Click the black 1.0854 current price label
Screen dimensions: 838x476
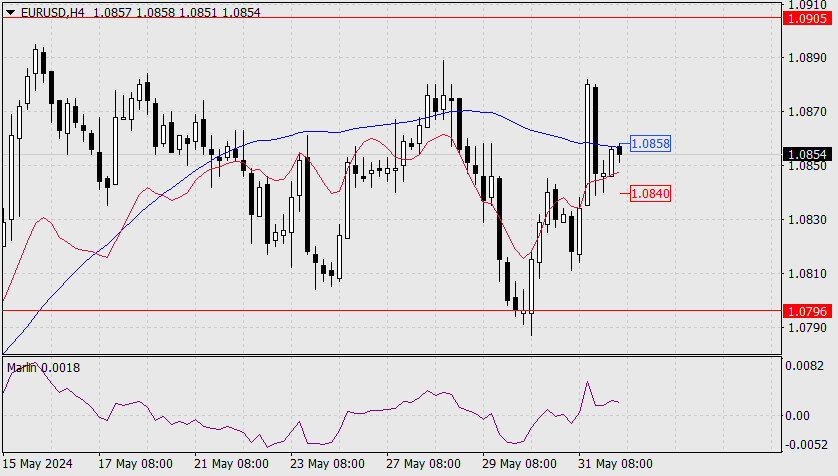pyautogui.click(x=808, y=154)
